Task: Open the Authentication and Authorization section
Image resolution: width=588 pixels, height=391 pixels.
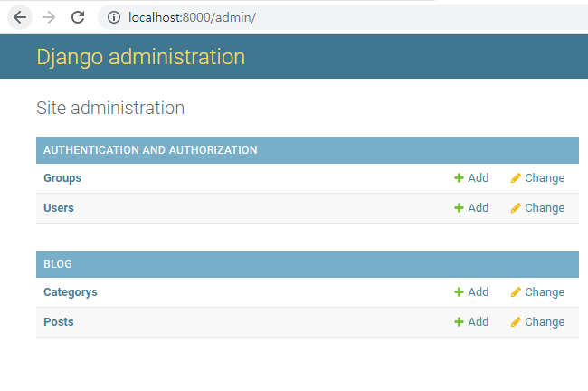Action: (x=150, y=150)
